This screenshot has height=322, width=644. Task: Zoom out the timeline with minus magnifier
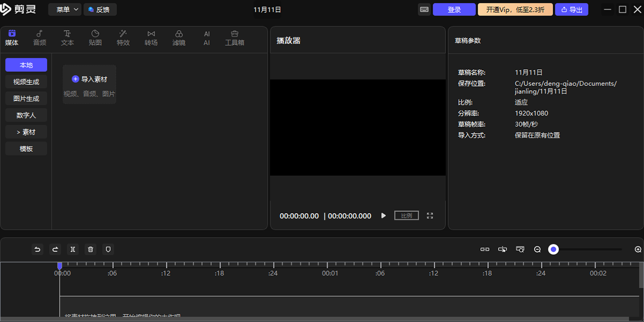coord(537,250)
